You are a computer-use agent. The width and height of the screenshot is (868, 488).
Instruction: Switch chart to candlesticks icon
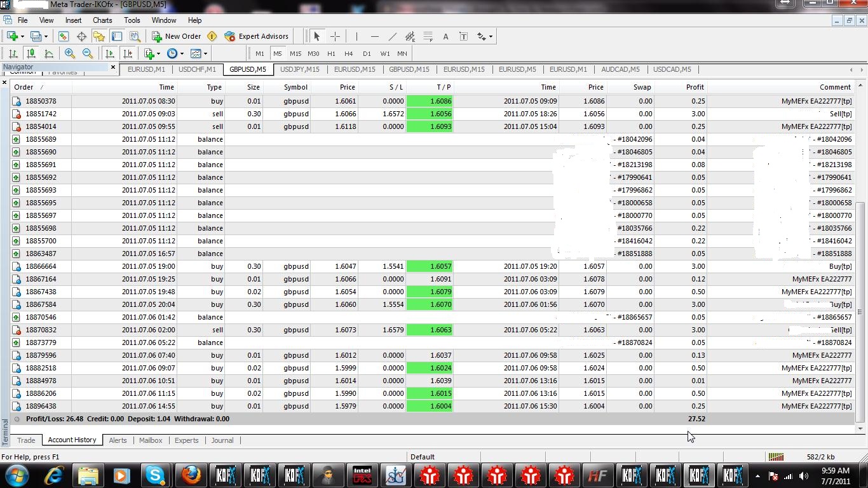pos(31,53)
